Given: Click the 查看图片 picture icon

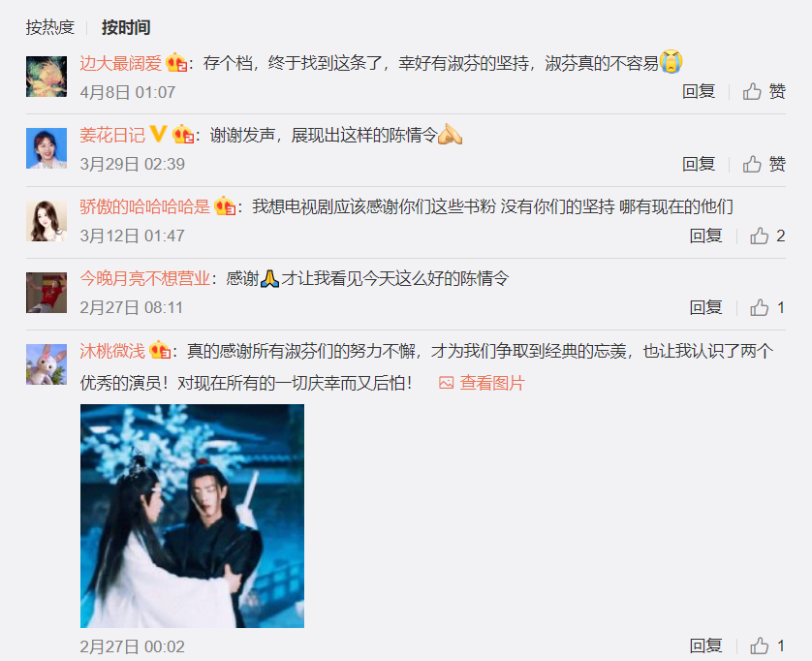Looking at the screenshot, I should tap(446, 383).
